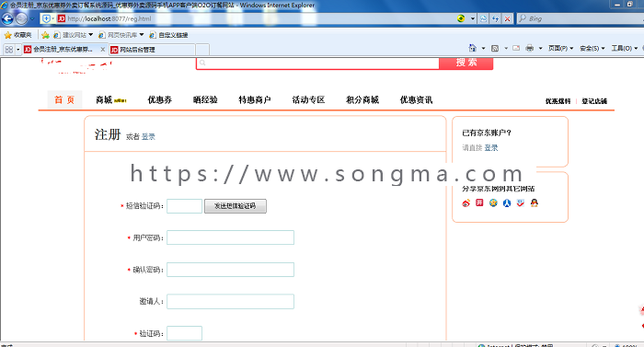Open the 安全(S) menu
The width and height of the screenshot is (644, 347).
click(x=592, y=48)
